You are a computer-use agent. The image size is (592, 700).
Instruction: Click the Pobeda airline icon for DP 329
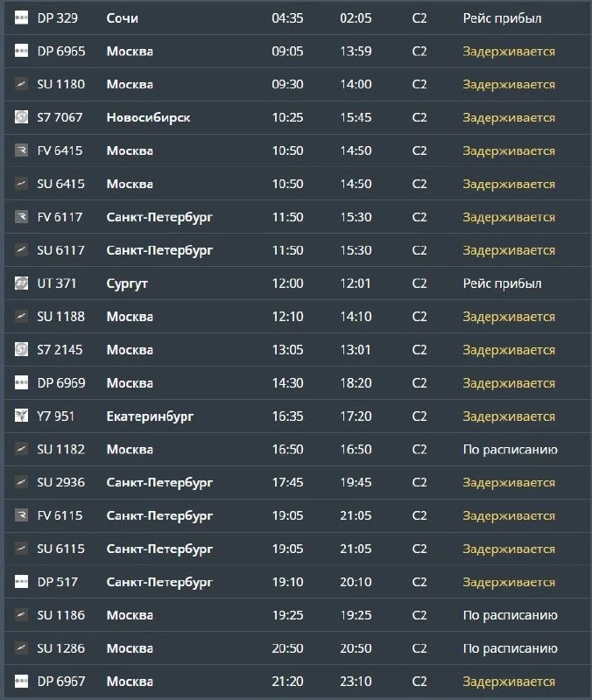pos(21,17)
